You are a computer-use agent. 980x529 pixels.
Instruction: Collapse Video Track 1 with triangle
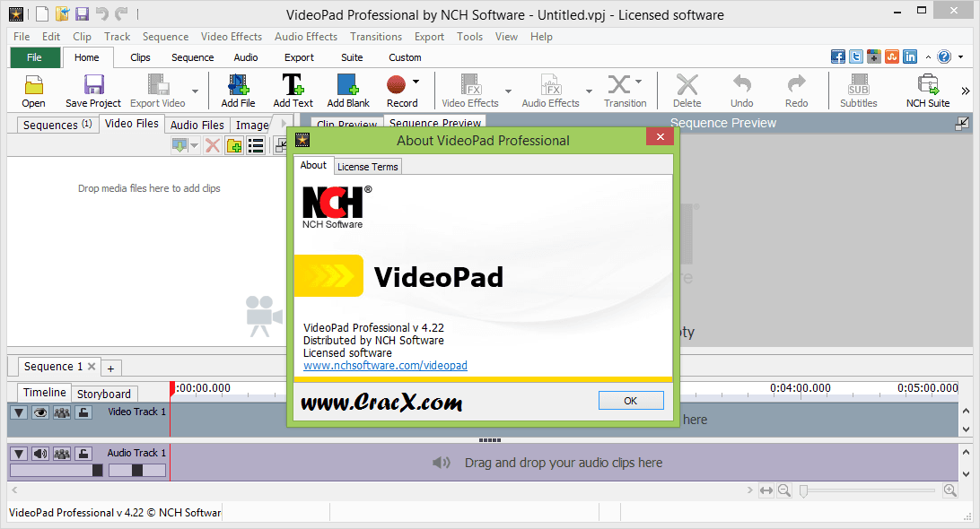point(19,412)
